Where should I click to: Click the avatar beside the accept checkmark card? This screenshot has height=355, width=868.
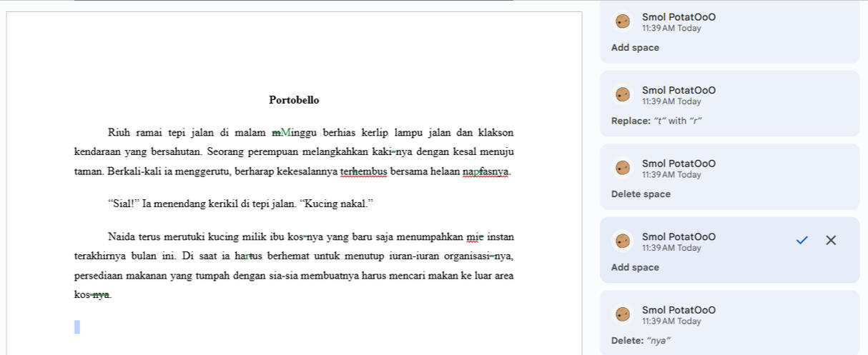tap(623, 241)
